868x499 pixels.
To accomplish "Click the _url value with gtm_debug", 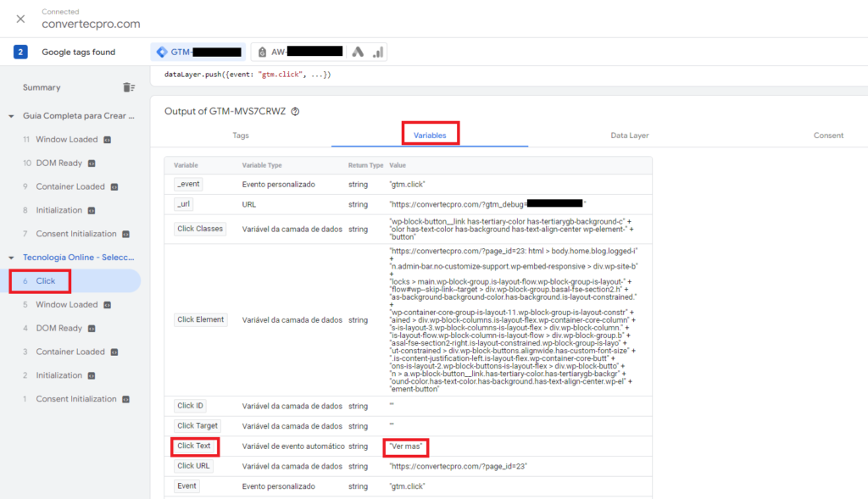I will [x=487, y=204].
